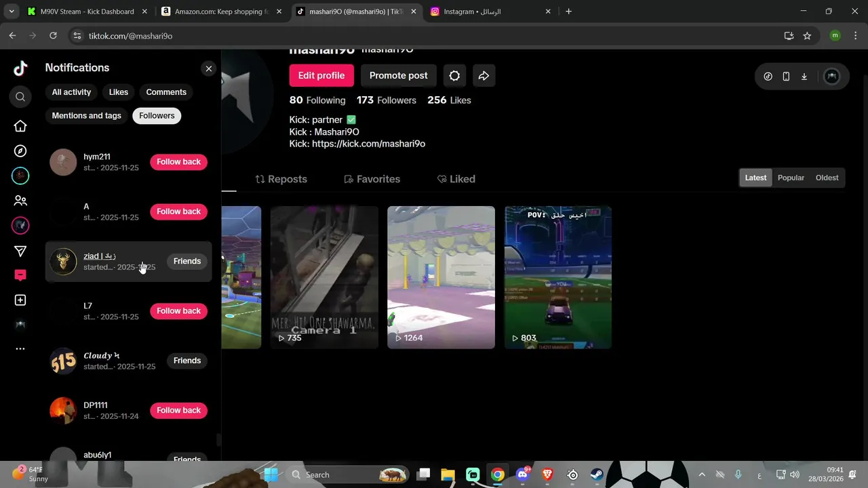Close the Notifications panel
The image size is (868, 488).
209,68
